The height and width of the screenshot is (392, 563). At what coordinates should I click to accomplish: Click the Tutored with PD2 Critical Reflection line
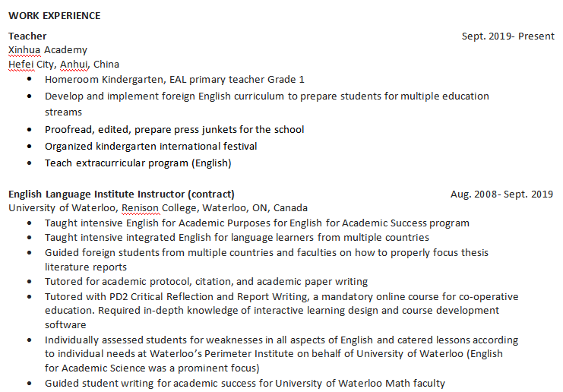(x=281, y=296)
